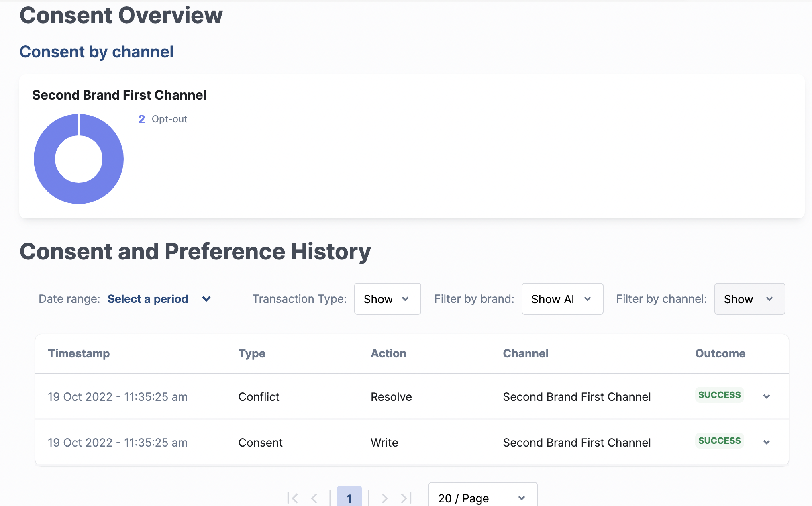This screenshot has height=506, width=812.
Task: Click the Timestamp column header
Action: [x=79, y=353]
